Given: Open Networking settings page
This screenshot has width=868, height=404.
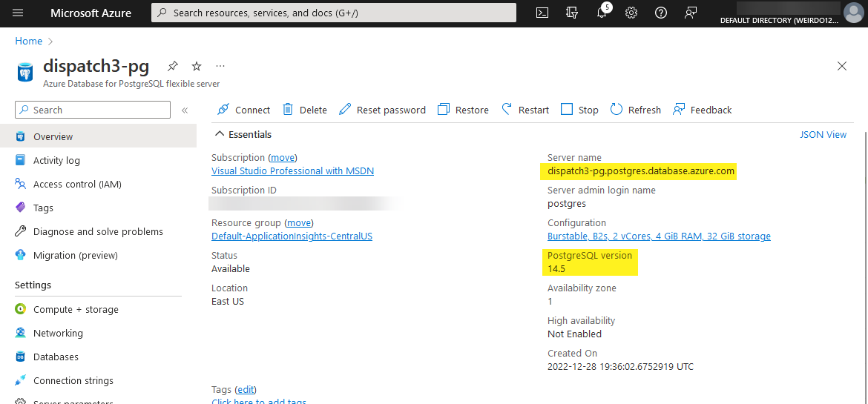Looking at the screenshot, I should (x=58, y=333).
